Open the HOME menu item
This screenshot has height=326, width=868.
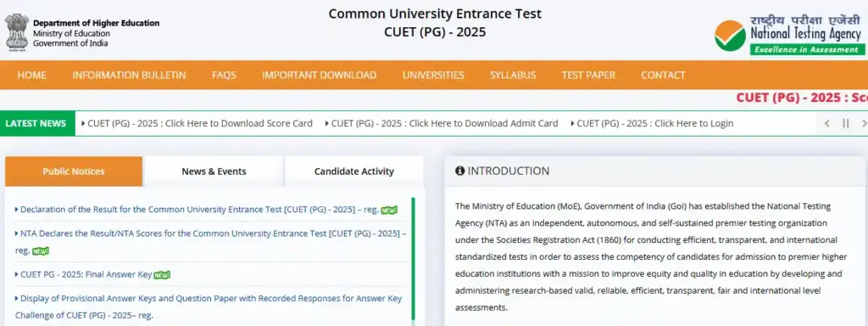(x=31, y=76)
